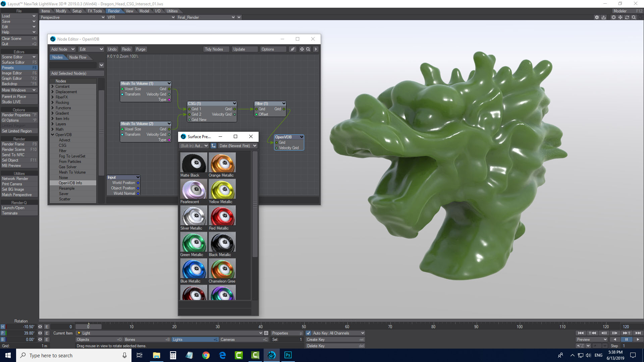The height and width of the screenshot is (362, 644).
Task: Open Photoshop from the taskbar
Action: point(288,355)
